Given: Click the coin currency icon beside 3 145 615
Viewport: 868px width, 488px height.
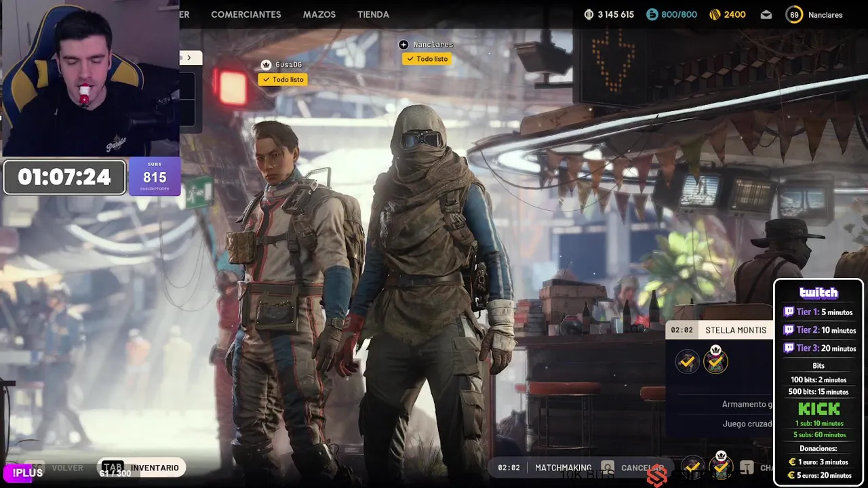Looking at the screenshot, I should click(x=589, y=14).
